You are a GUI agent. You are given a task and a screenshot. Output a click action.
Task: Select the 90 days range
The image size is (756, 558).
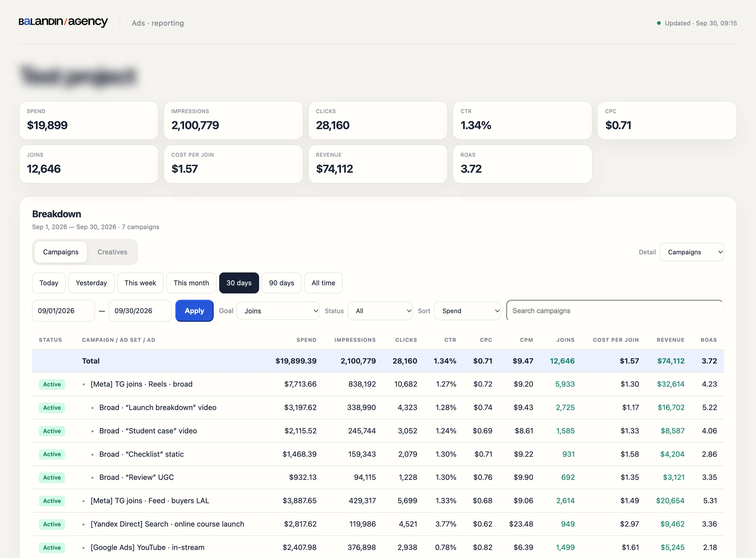282,283
